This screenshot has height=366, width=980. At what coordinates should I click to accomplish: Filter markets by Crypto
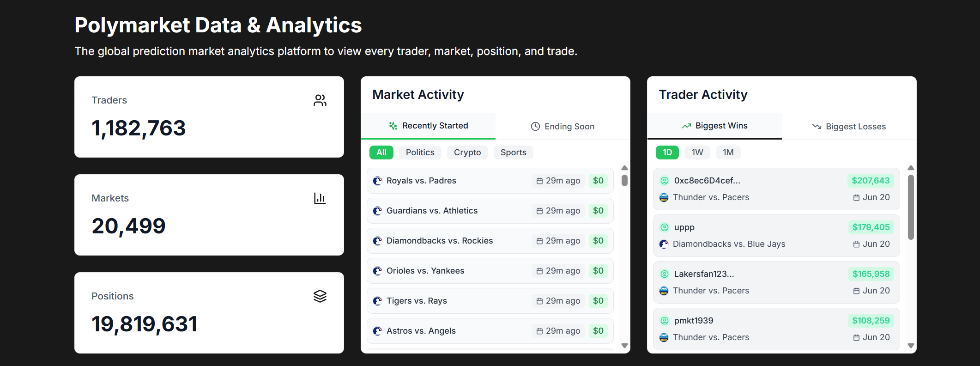pyautogui.click(x=467, y=152)
